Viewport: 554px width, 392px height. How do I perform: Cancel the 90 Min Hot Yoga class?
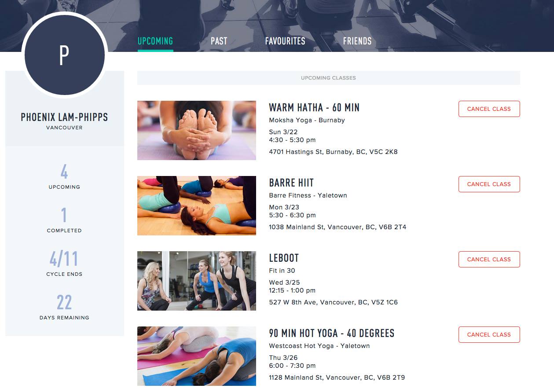click(x=489, y=335)
